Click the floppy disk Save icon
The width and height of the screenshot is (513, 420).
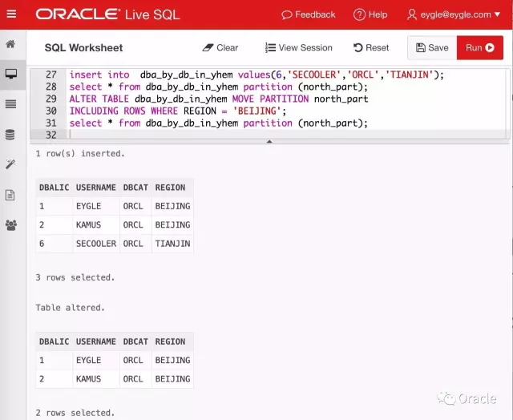[420, 48]
